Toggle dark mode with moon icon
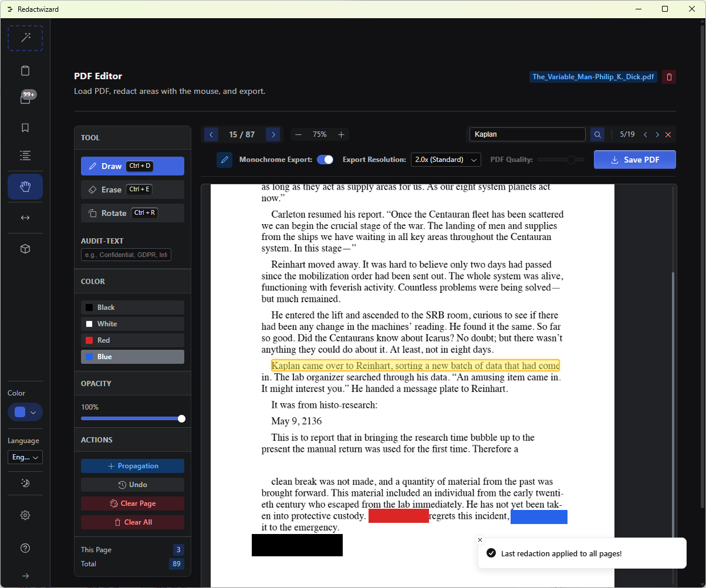This screenshot has width=706, height=588. 25,483
